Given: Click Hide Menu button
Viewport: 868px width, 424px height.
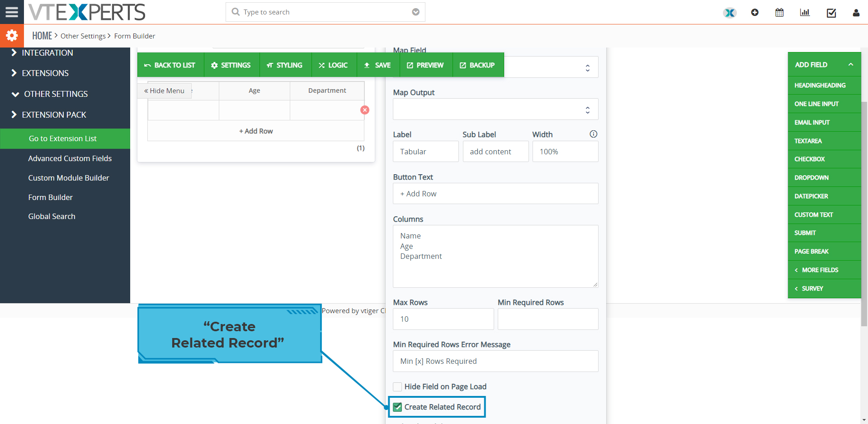Looking at the screenshot, I should point(165,91).
